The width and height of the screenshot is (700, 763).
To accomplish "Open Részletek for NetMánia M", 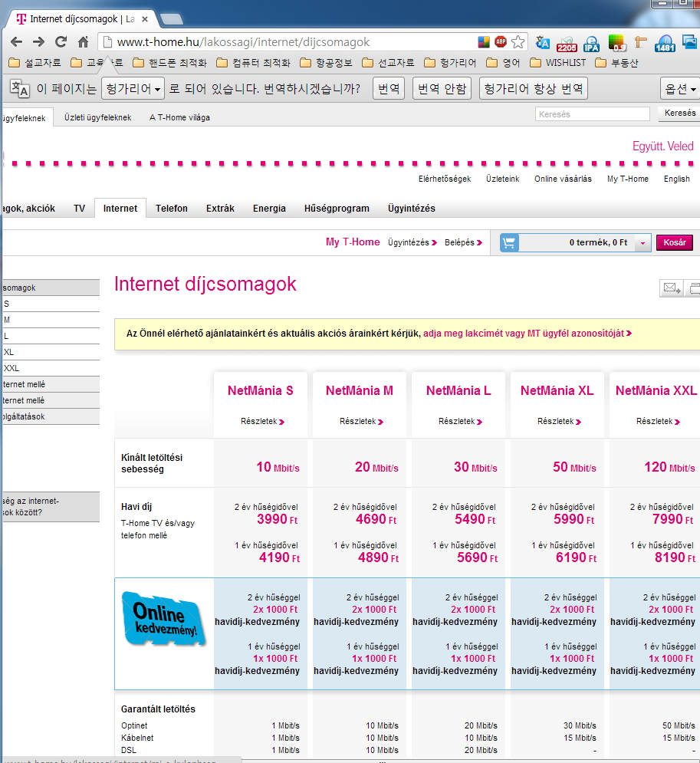I will [x=361, y=422].
